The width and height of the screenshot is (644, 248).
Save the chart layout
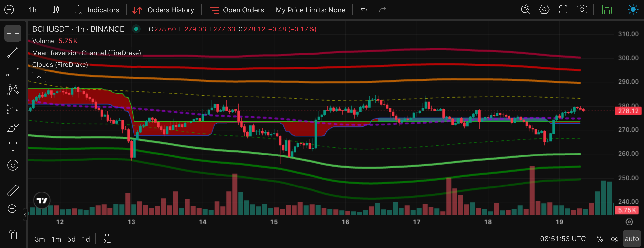(607, 10)
